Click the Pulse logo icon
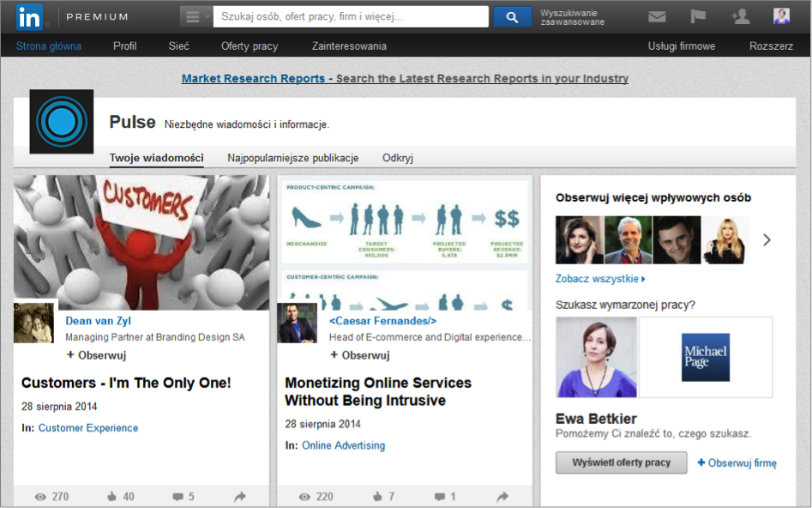812x508 pixels. pyautogui.click(x=62, y=122)
